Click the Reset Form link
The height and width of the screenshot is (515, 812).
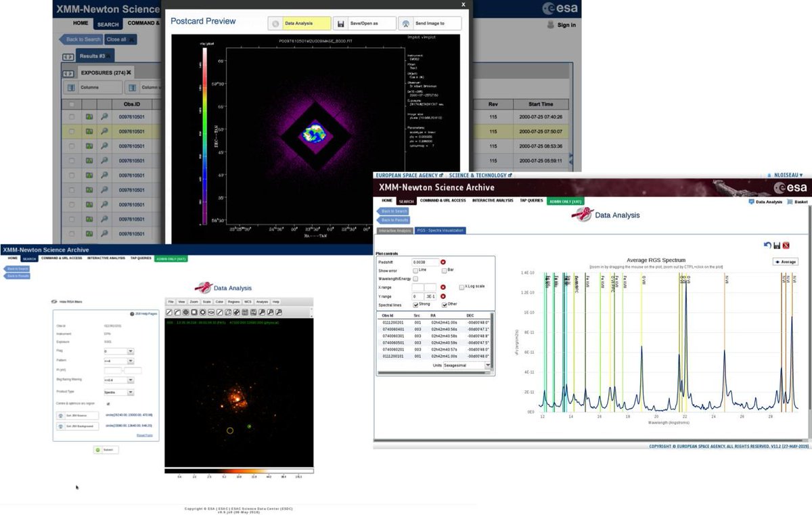pyautogui.click(x=145, y=435)
